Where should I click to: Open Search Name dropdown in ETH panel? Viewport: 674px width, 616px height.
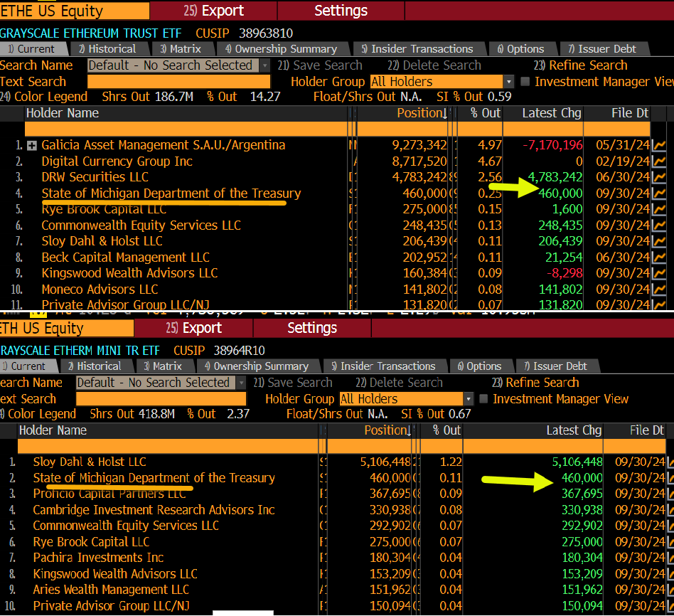pos(241,383)
